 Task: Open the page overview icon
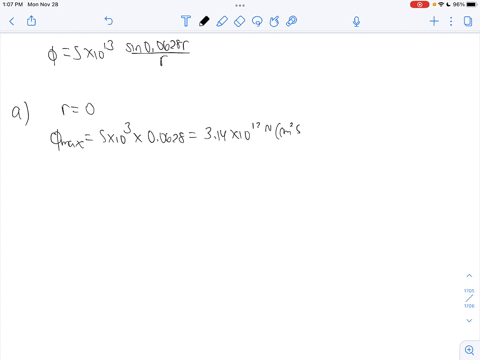click(468, 21)
